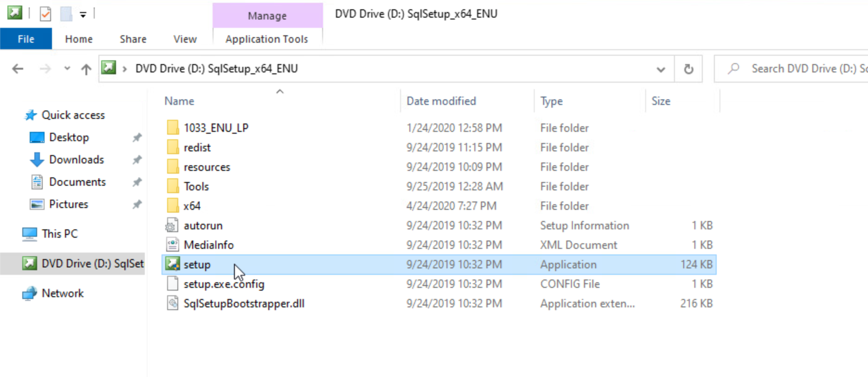Open the Customize Quick Access Toolbar dropdown
Image resolution: width=868 pixels, height=377 pixels.
83,15
